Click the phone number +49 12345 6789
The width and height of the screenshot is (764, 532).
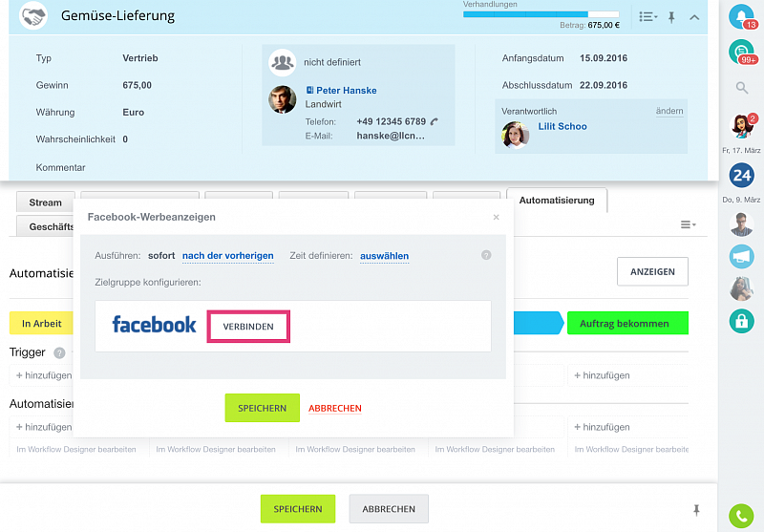392,121
